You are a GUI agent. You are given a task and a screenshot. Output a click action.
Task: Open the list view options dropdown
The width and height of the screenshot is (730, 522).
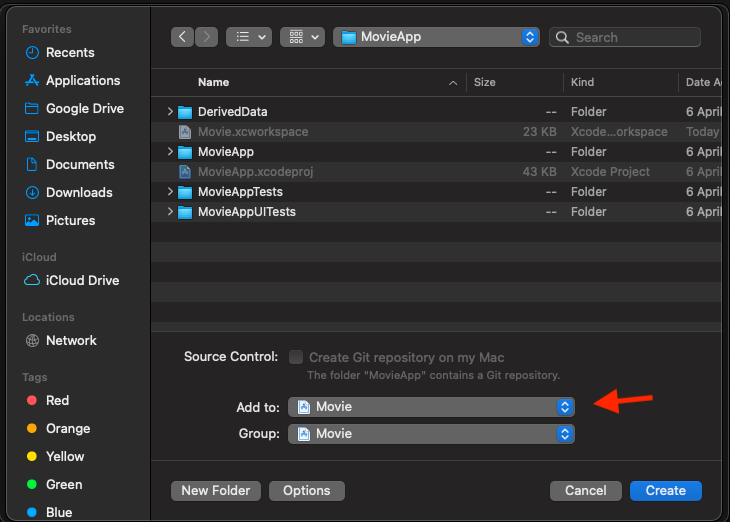point(249,37)
